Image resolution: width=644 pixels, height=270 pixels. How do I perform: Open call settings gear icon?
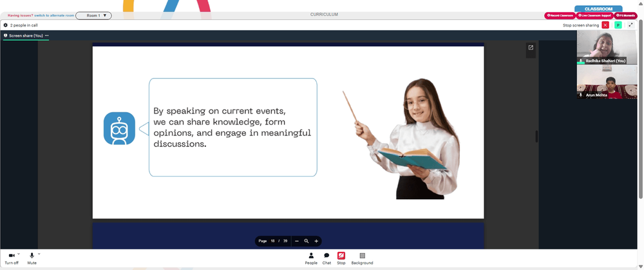point(5,25)
